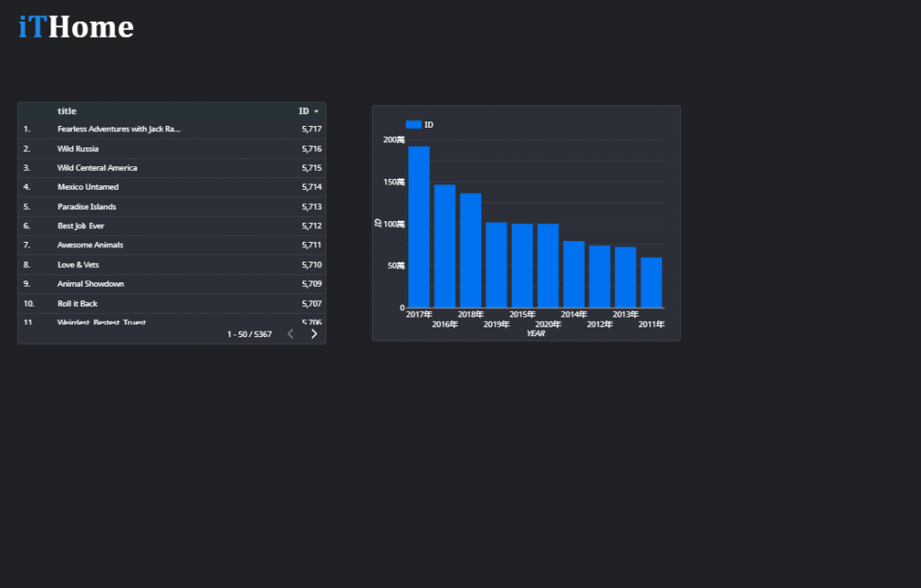Select the Wild Russia table row

[172, 148]
